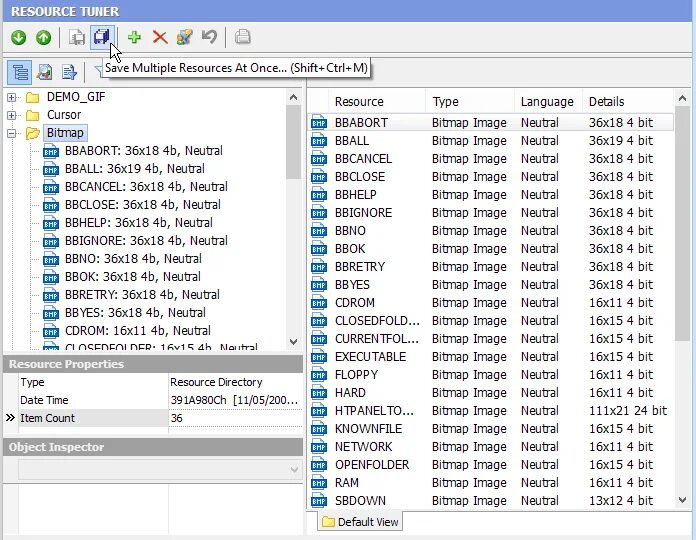Click Save Multiple Resources At Once icon

tap(102, 37)
